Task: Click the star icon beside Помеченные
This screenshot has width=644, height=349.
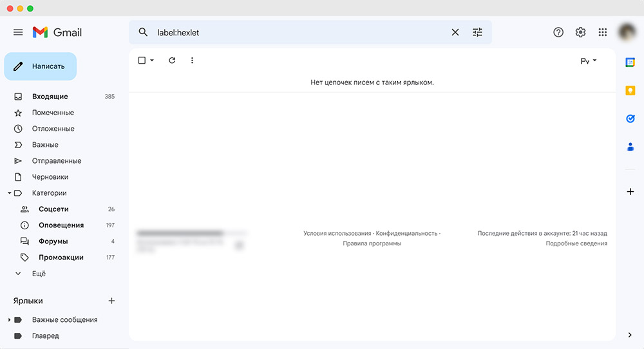Action: tap(18, 113)
